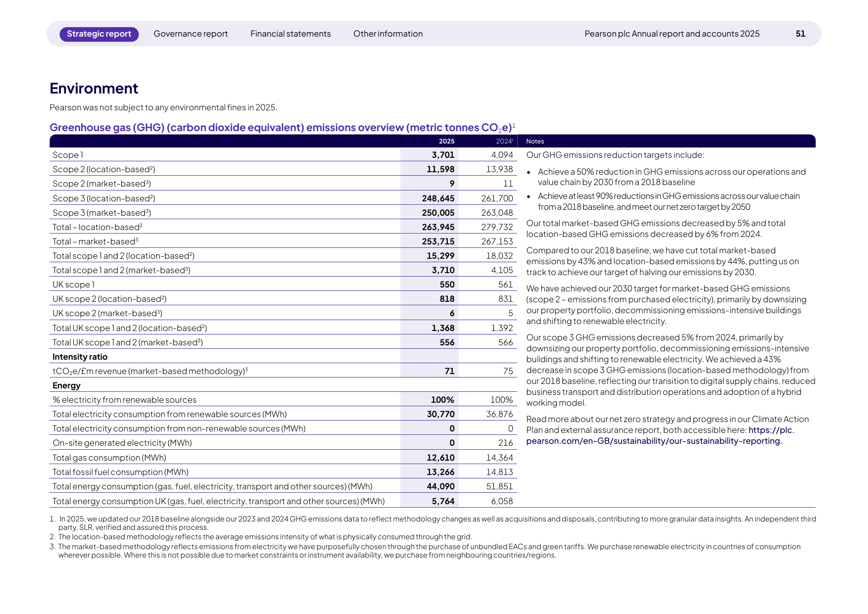Select total energy consumption value 44,090
This screenshot has width=868, height=614.
[440, 486]
